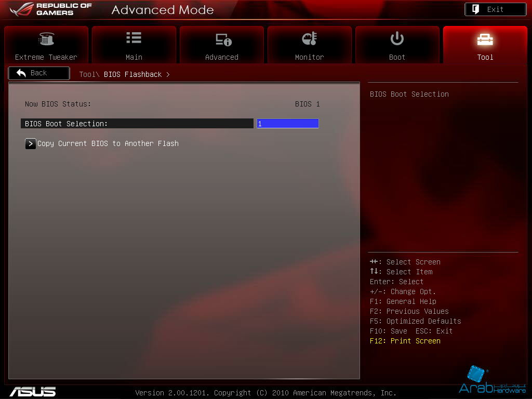
Task: Click the Back button
Action: pyautogui.click(x=39, y=73)
